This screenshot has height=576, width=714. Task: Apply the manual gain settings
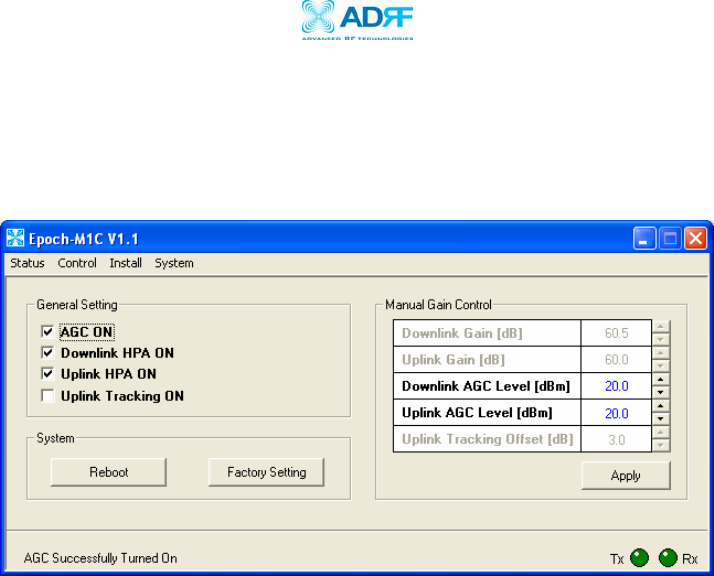pyautogui.click(x=626, y=475)
